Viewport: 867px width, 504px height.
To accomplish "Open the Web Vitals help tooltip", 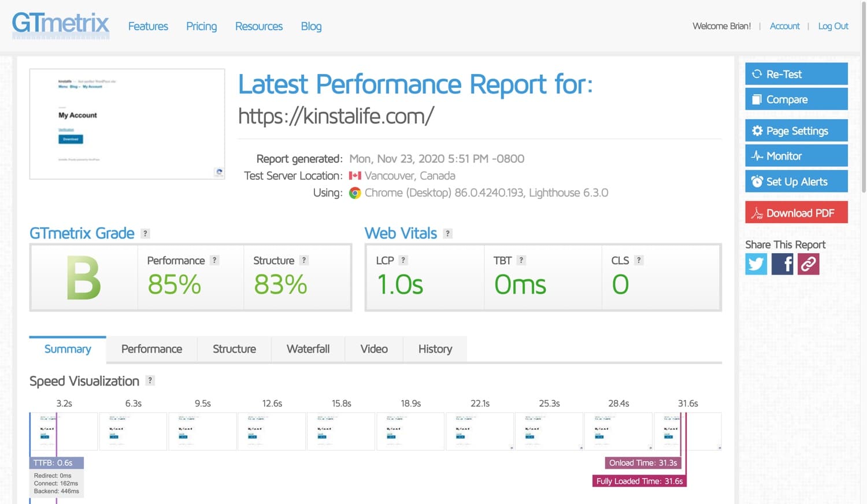I will (447, 233).
